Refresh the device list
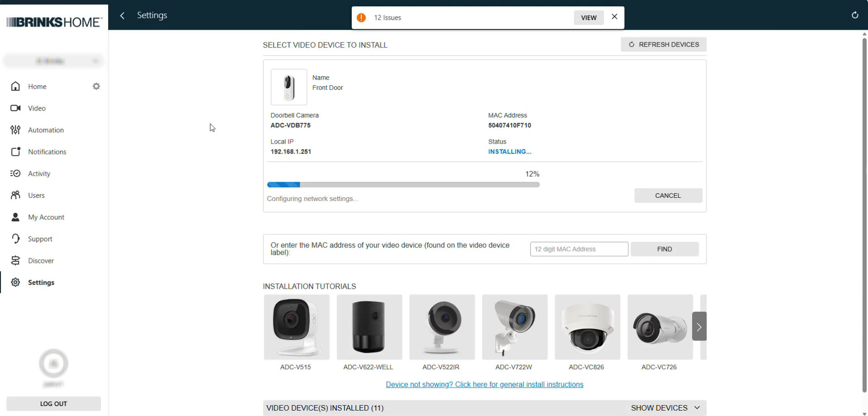 point(663,44)
